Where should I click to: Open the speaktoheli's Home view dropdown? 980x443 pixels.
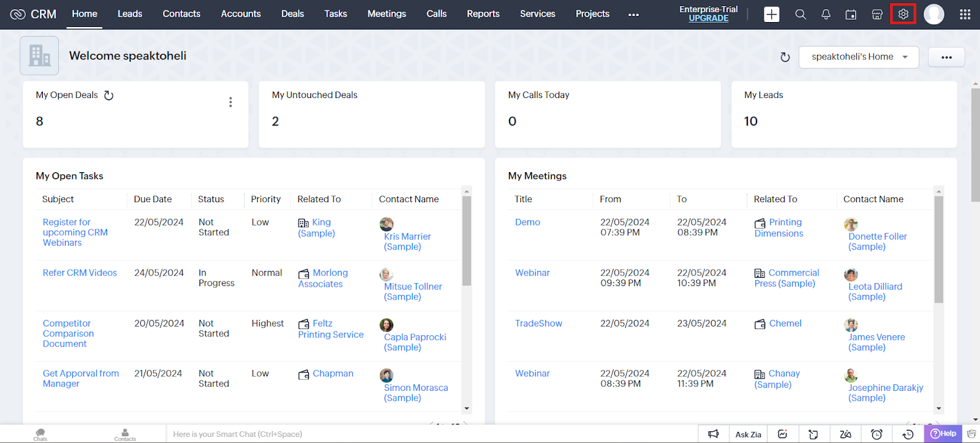pyautogui.click(x=859, y=57)
